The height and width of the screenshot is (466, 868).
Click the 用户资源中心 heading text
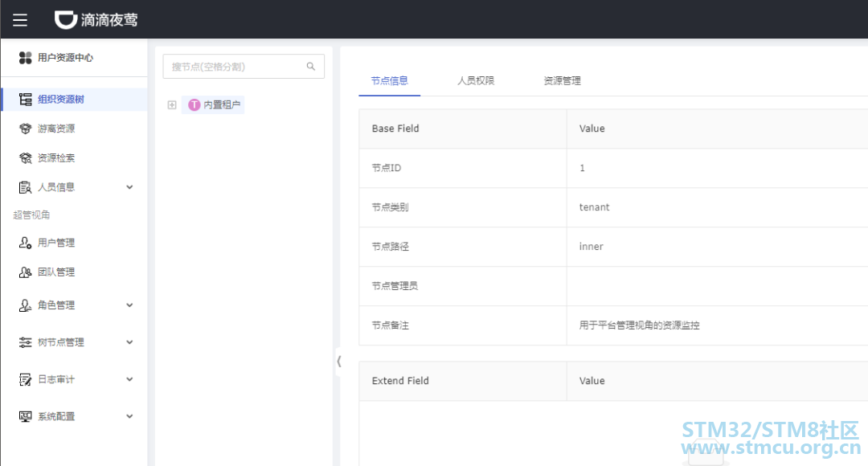click(65, 58)
